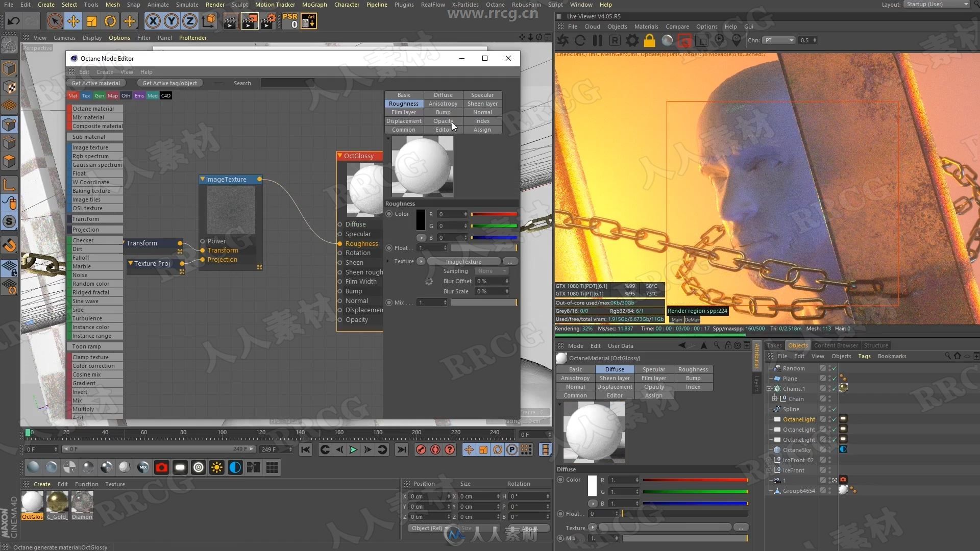The height and width of the screenshot is (551, 980).
Task: Click the Octane camera red icon
Action: point(161,467)
